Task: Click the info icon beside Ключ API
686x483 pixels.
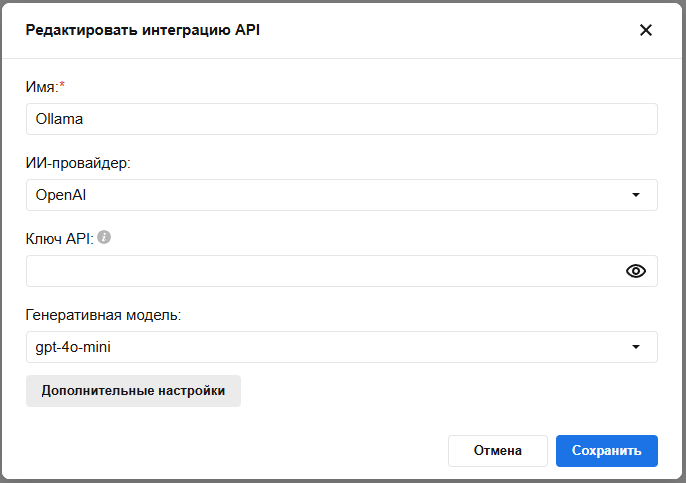Action: [104, 238]
